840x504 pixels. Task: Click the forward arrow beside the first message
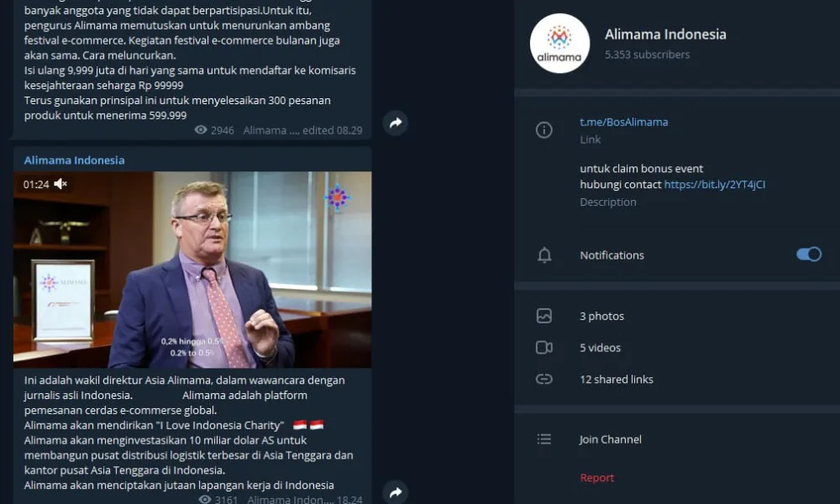396,123
